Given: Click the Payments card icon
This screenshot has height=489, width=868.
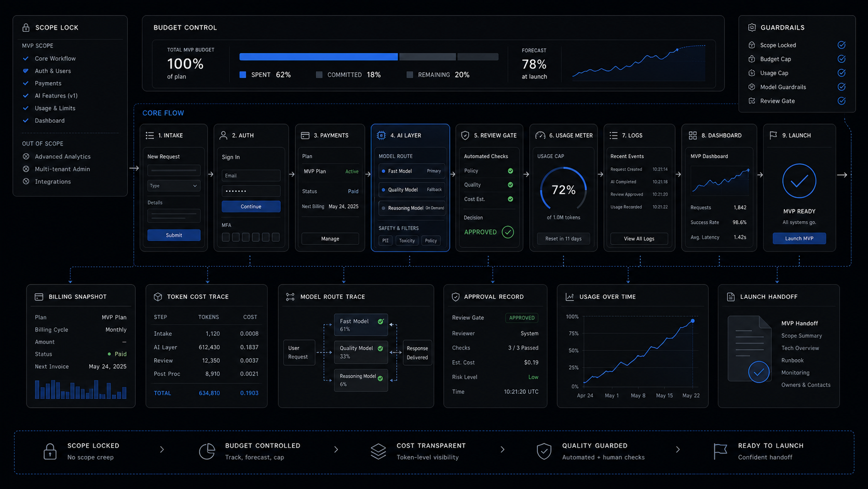Looking at the screenshot, I should 305,136.
